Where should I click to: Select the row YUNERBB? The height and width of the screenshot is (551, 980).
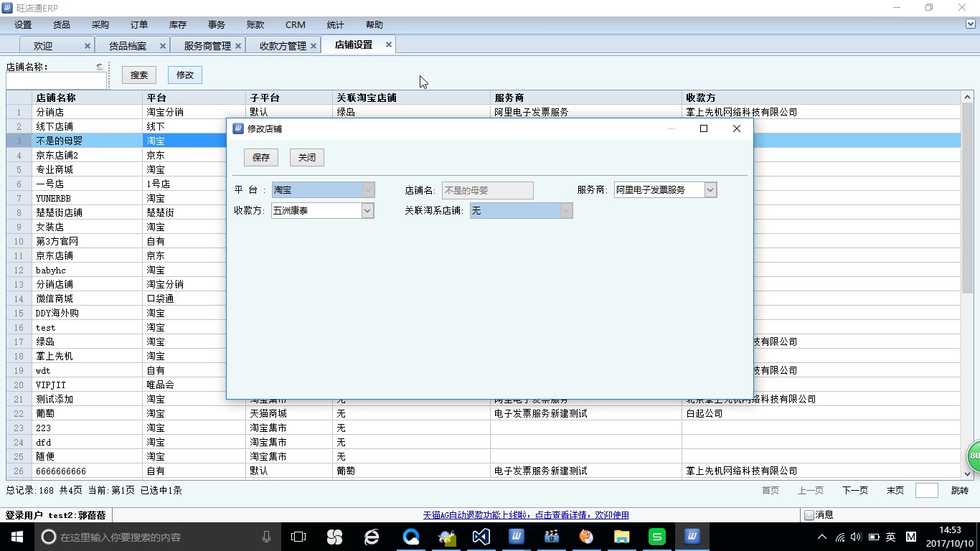click(x=483, y=198)
